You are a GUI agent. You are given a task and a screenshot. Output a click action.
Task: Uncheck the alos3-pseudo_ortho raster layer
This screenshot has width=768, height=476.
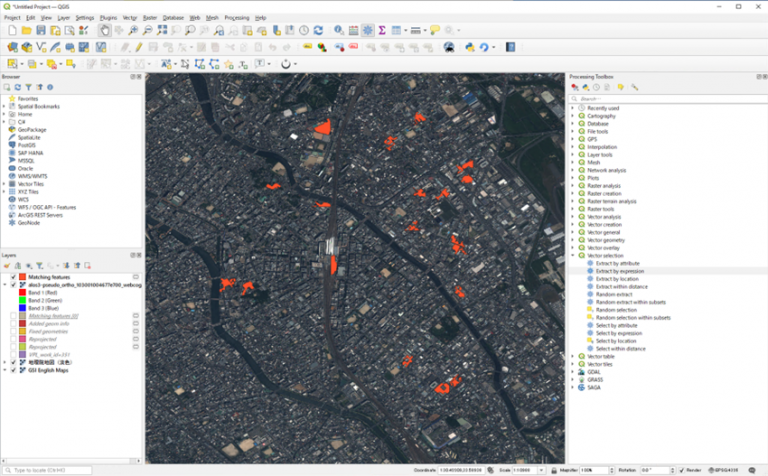[14, 285]
